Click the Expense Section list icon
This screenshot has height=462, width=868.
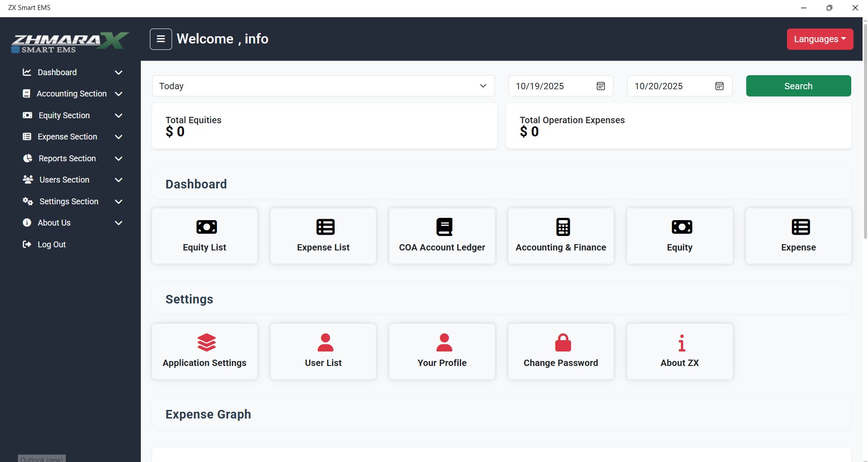coord(27,136)
